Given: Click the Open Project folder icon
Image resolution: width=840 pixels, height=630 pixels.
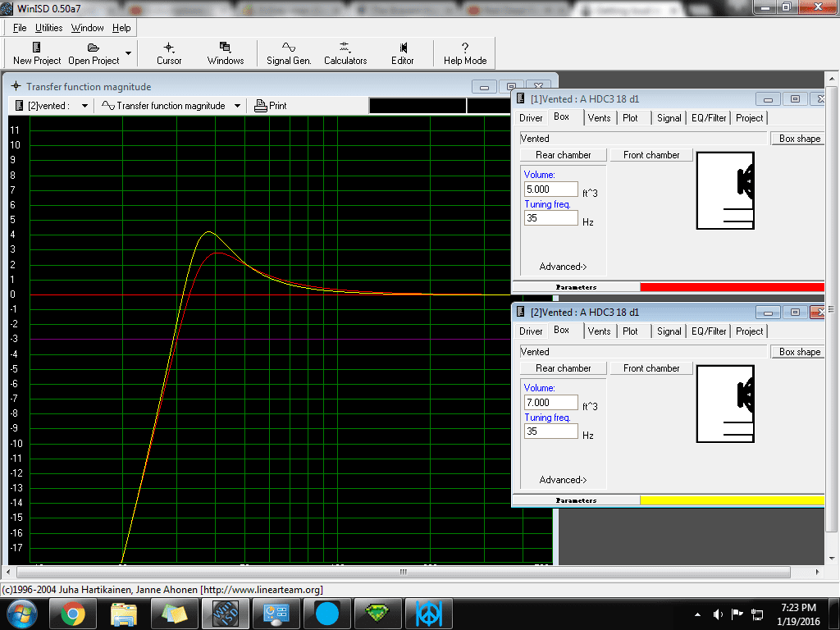Looking at the screenshot, I should point(94,48).
